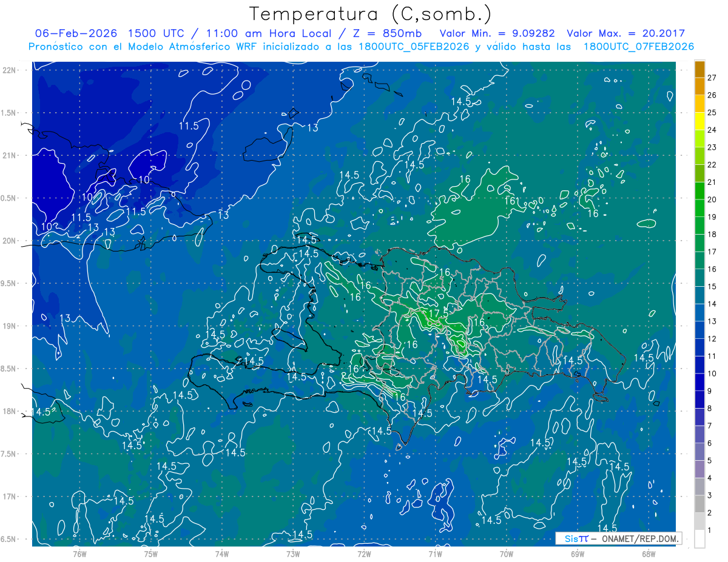Click legend scale value "27"
This screenshot has width=728, height=562.
[712, 78]
